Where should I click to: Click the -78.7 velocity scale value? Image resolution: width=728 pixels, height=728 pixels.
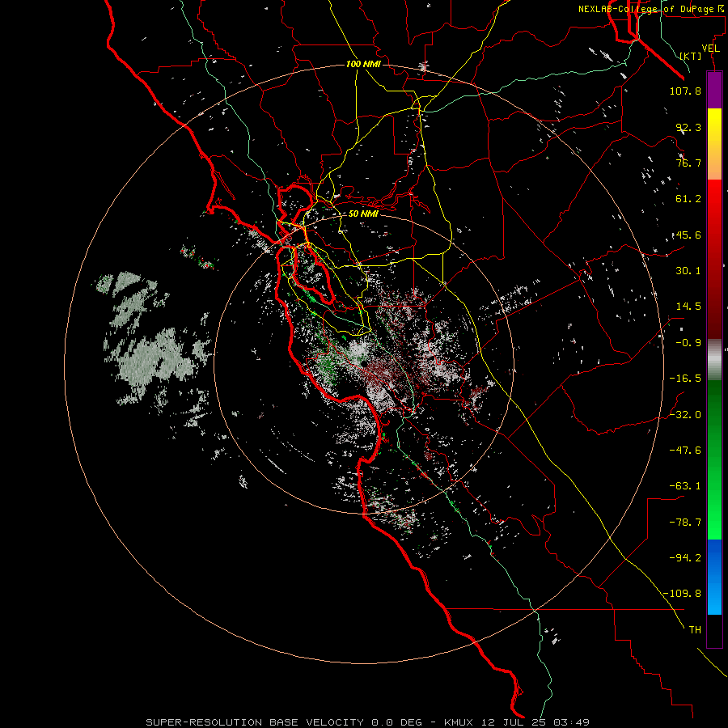click(x=685, y=523)
